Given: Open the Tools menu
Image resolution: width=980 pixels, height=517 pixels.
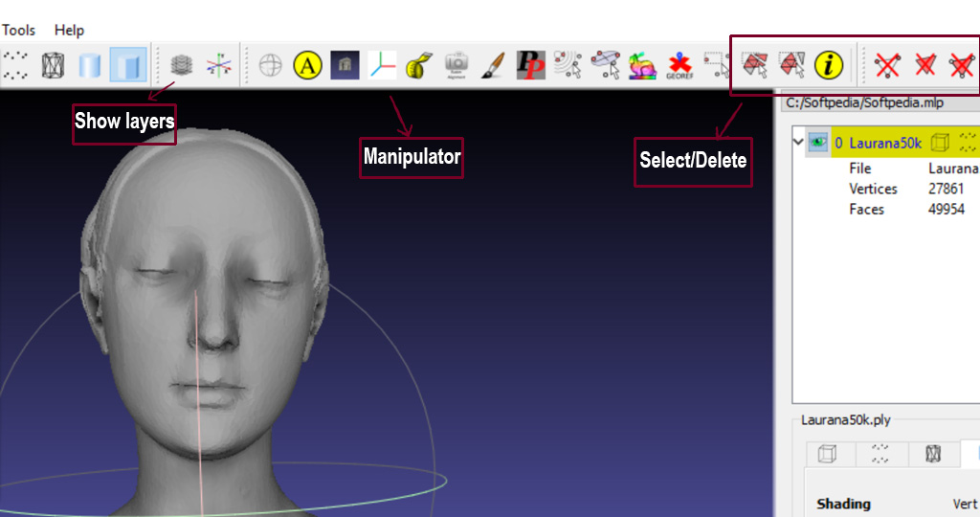Looking at the screenshot, I should [x=18, y=30].
